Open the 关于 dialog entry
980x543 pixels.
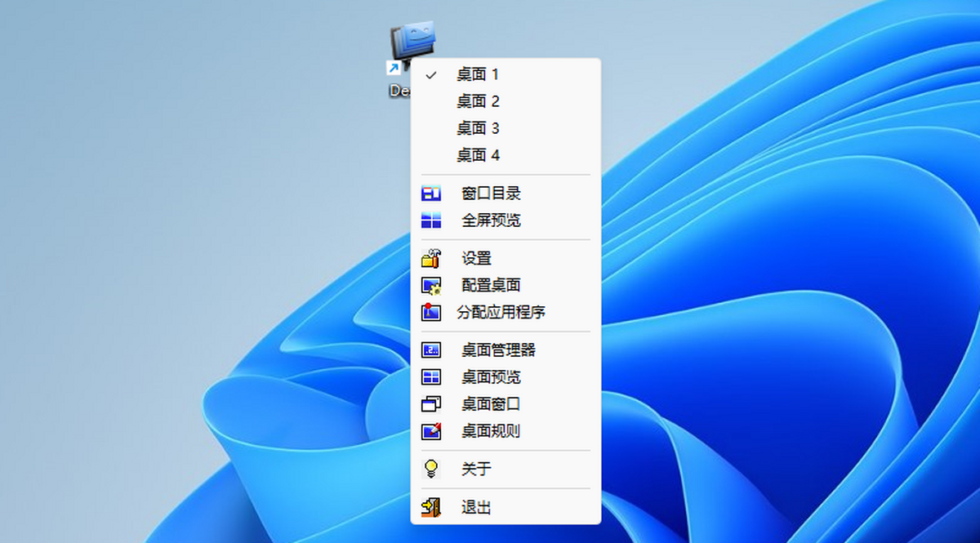point(506,470)
